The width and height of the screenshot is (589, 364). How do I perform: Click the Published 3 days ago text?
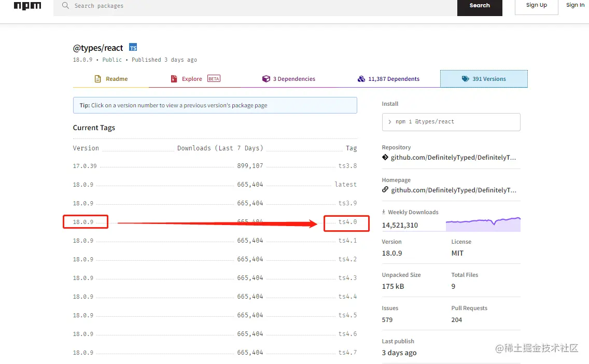pyautogui.click(x=164, y=60)
